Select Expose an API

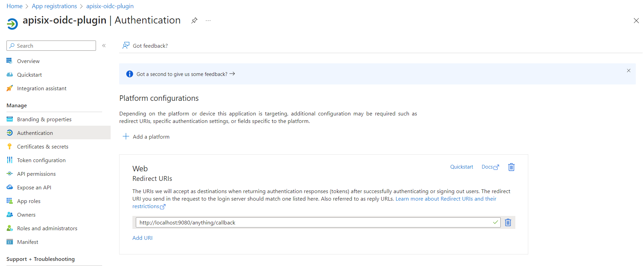[x=34, y=187]
